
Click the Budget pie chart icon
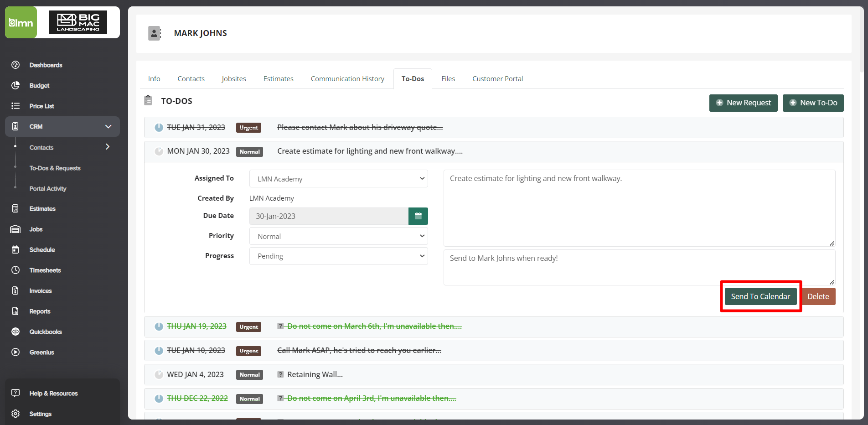click(15, 85)
